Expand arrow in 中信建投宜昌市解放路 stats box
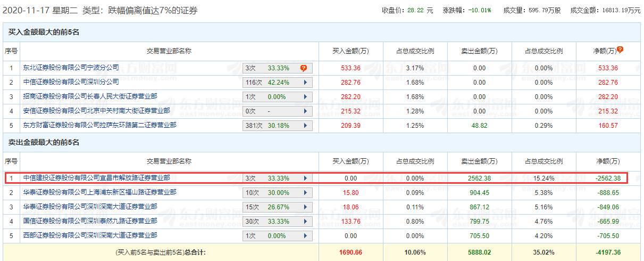Screen dimensions: 644x261 305,178
